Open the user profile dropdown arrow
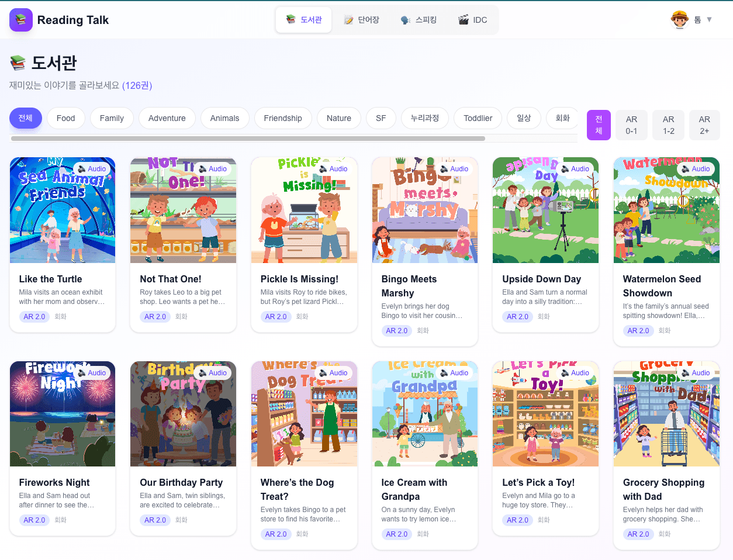The image size is (733, 560). (x=709, y=20)
